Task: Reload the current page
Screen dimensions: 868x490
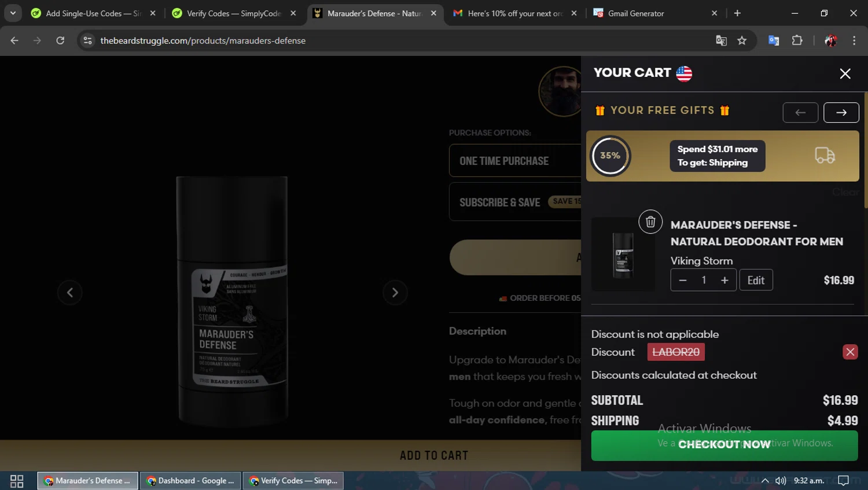Action: click(60, 40)
